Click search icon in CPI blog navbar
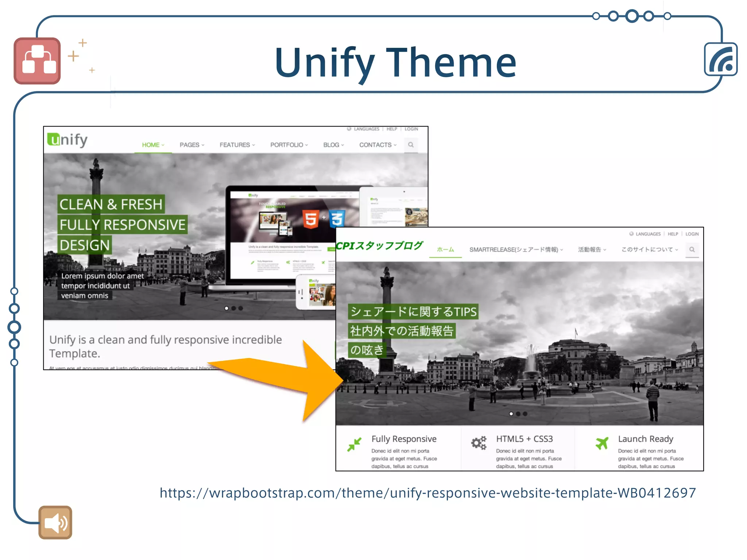 (x=692, y=250)
